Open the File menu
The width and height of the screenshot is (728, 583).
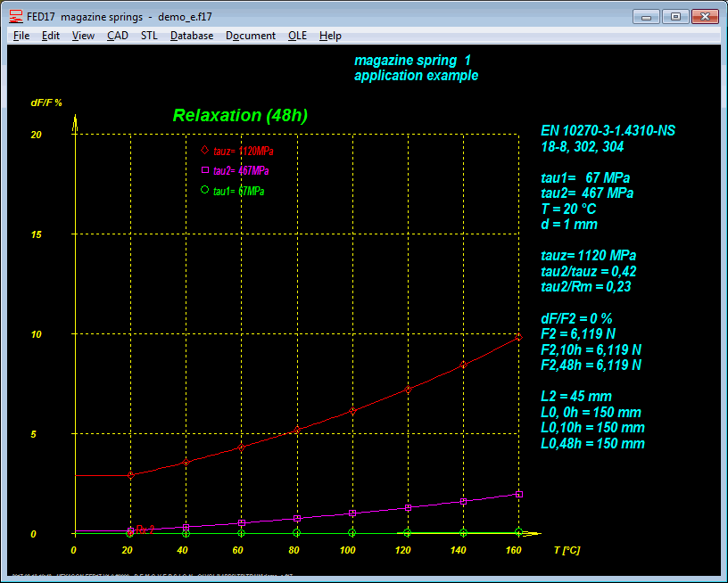[x=21, y=36]
